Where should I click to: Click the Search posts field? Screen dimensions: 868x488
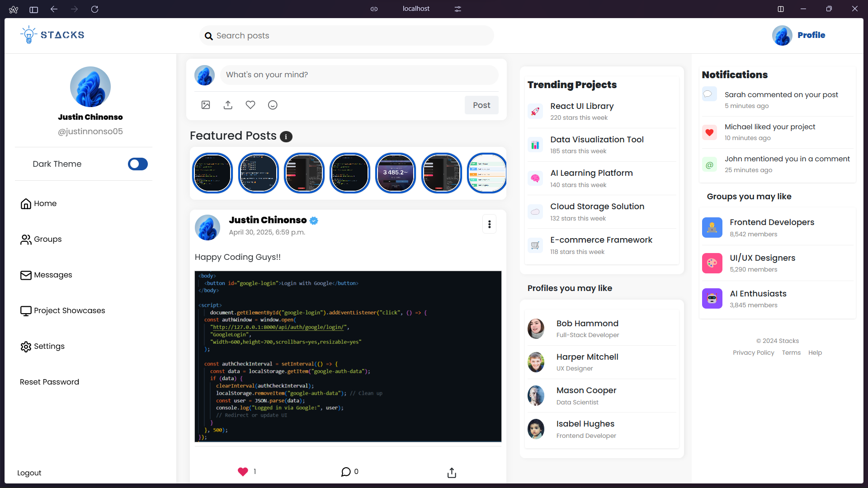346,35
